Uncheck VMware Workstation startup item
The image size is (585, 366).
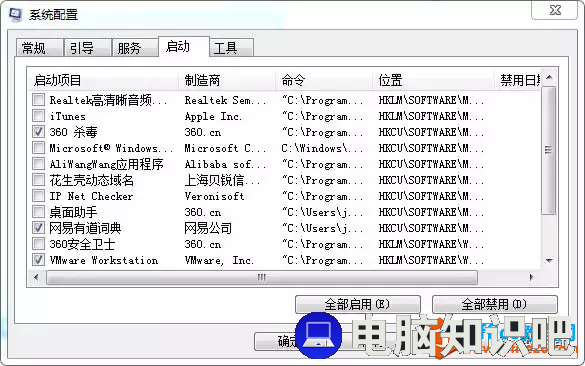pos(38,260)
